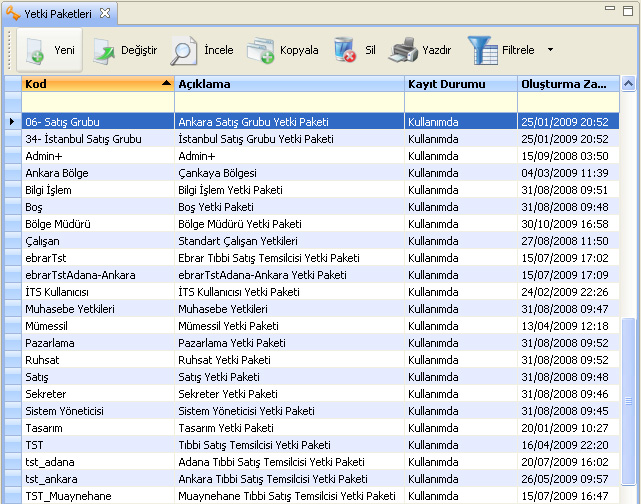The width and height of the screenshot is (641, 504).
Task: Select the "Çalışan" row
Action: click(312, 241)
